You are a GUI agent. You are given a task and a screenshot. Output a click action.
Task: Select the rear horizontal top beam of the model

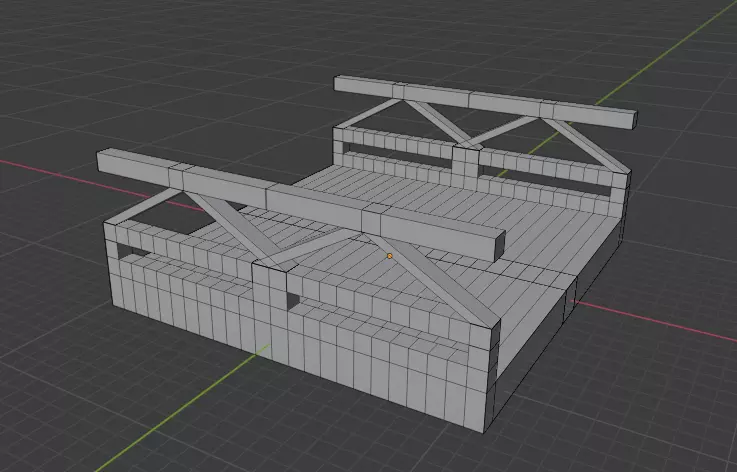[x=486, y=102]
